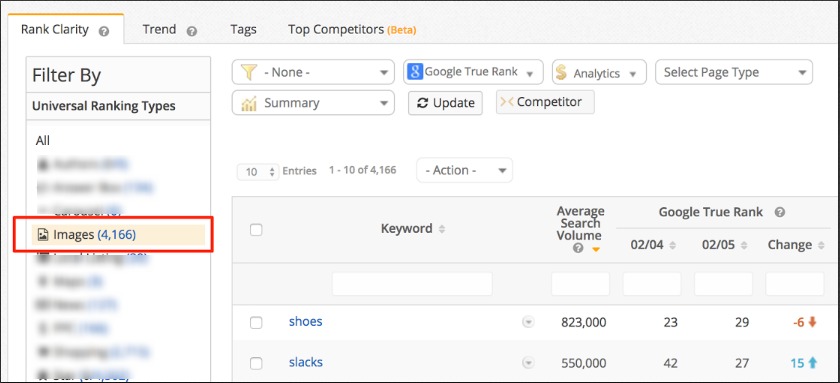840x383 pixels.
Task: Expand the Select Page Type dropdown
Action: pyautogui.click(x=734, y=72)
